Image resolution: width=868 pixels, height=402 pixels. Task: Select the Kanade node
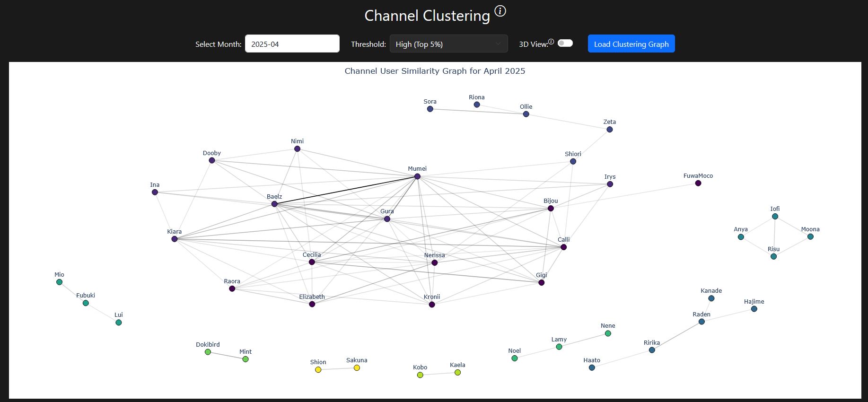pos(711,298)
